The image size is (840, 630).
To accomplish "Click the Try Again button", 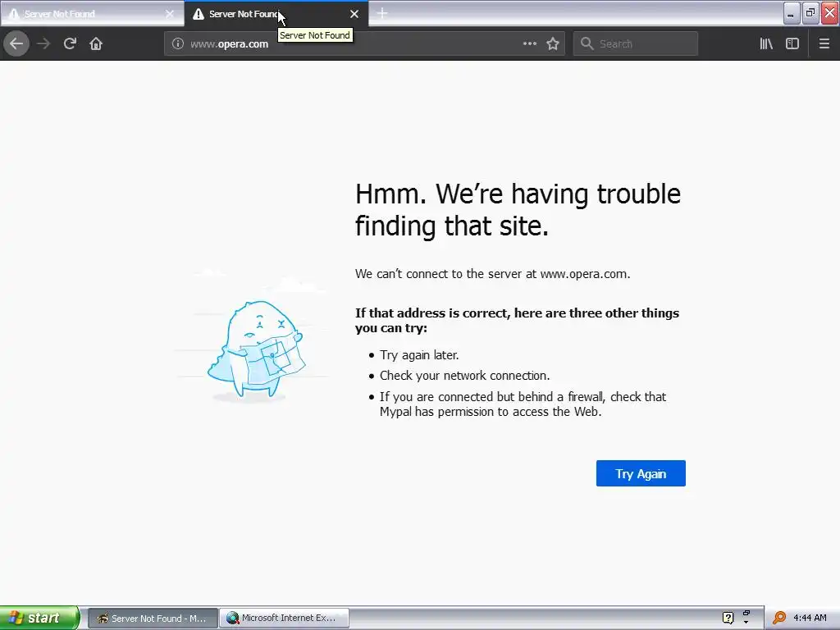I will coord(641,473).
